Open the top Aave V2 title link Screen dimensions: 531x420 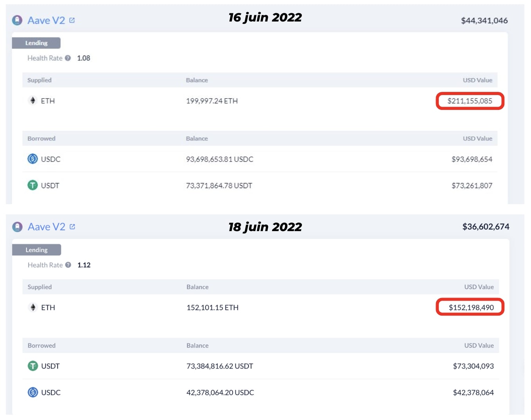(x=46, y=20)
